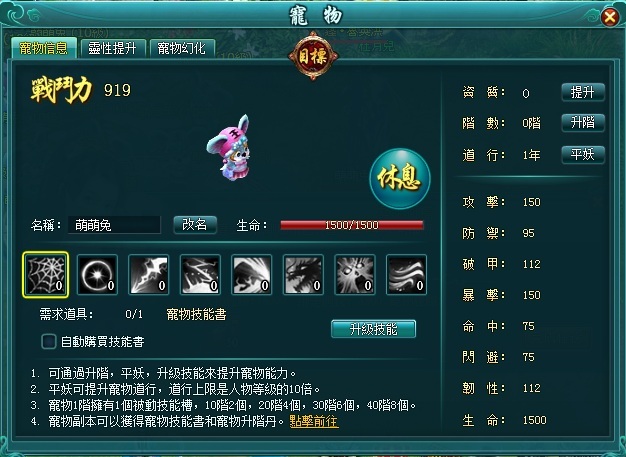Select the wavy wind skill icon
Screen dimensions: 626x457
(406, 275)
